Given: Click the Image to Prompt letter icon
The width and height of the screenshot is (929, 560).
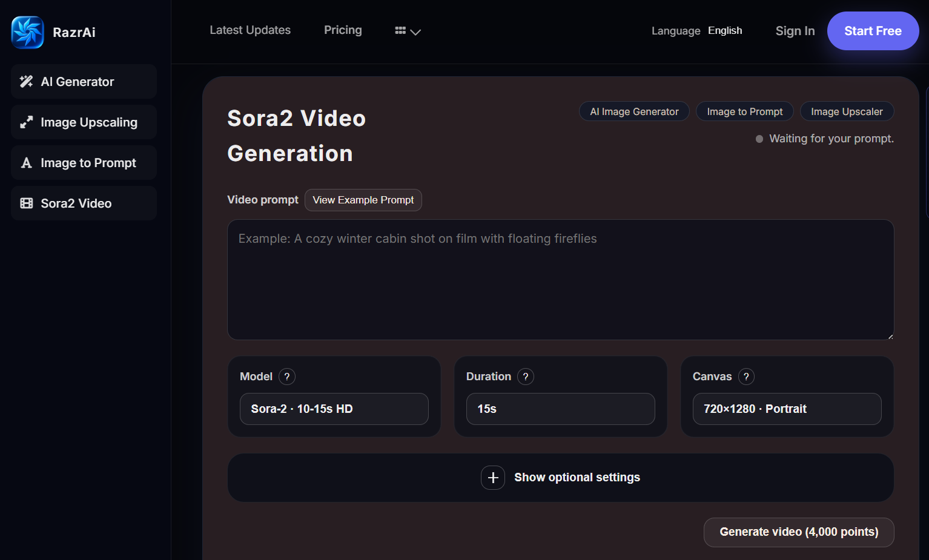Looking at the screenshot, I should [26, 163].
